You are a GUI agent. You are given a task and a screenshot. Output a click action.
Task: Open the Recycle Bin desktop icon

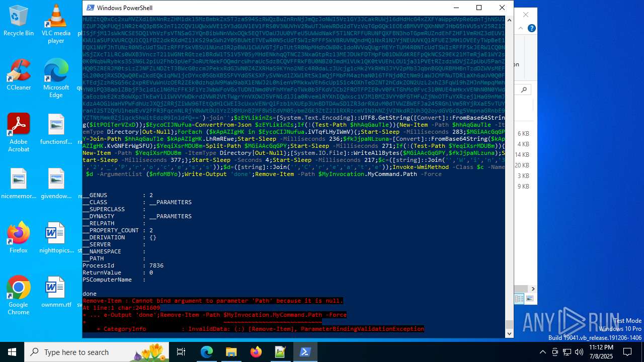point(19,21)
